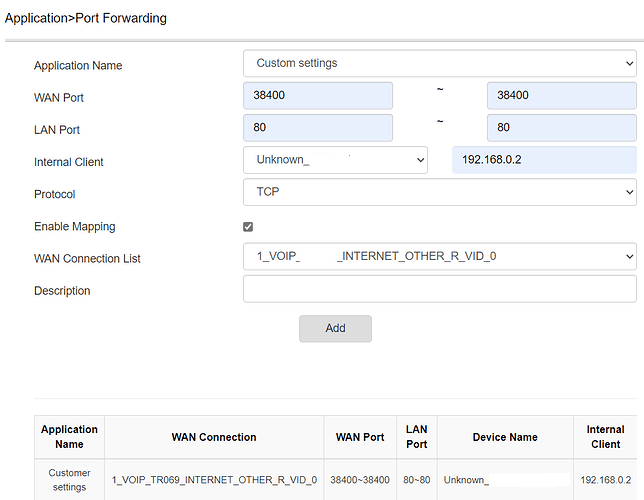Open the Application Name dropdown

tap(439, 63)
